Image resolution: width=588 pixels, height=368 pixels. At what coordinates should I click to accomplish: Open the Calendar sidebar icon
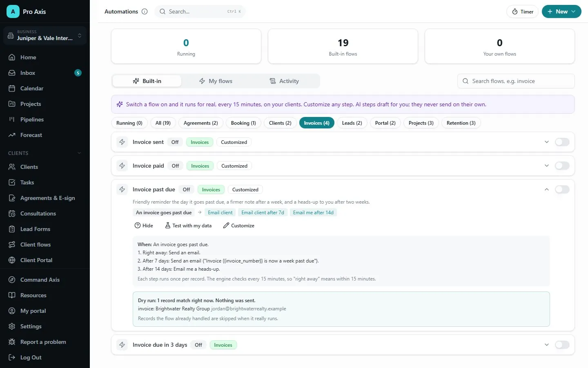12,88
